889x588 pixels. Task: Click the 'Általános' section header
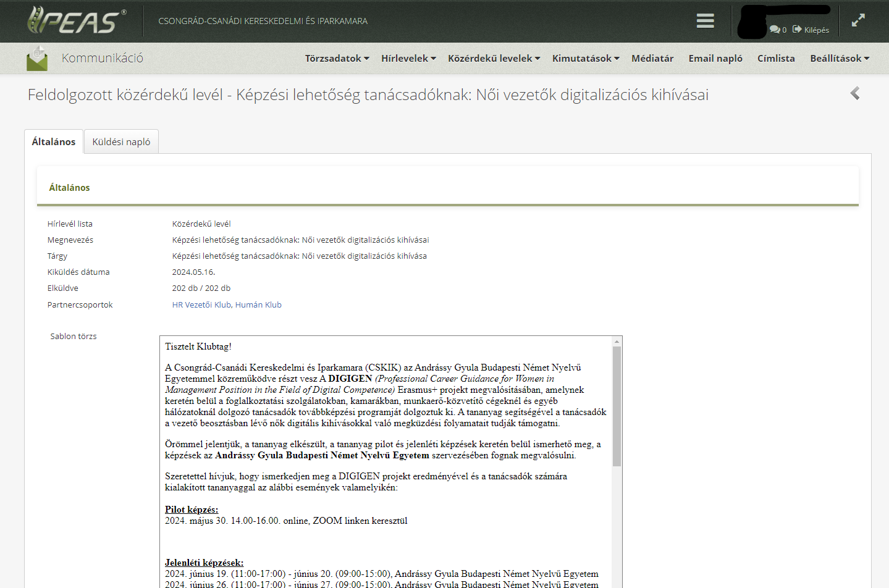69,187
